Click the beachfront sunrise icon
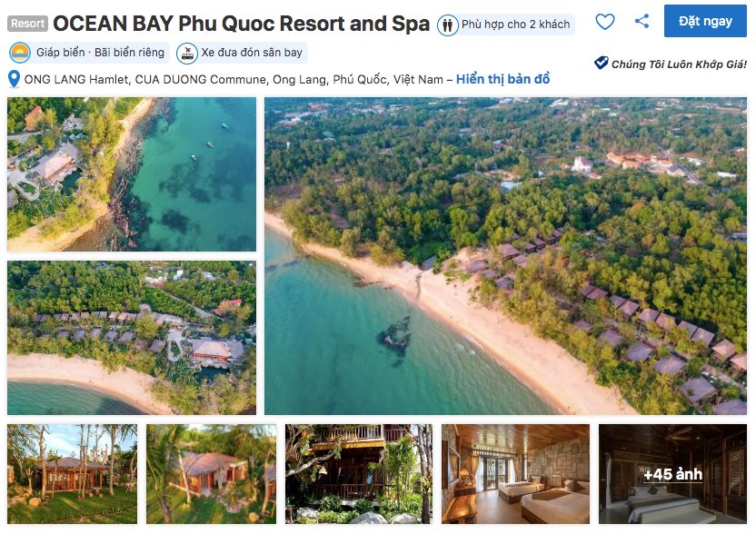756x534 pixels. (x=20, y=53)
